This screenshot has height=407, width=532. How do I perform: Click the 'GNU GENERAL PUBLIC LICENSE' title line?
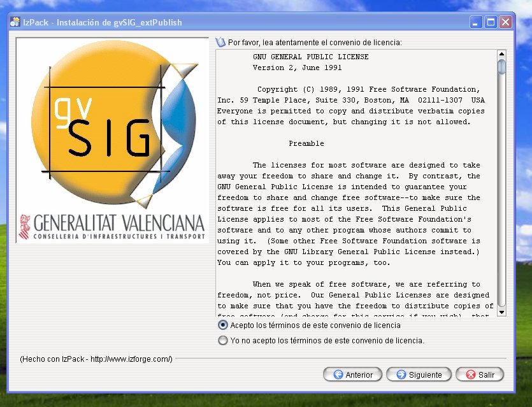click(x=310, y=57)
